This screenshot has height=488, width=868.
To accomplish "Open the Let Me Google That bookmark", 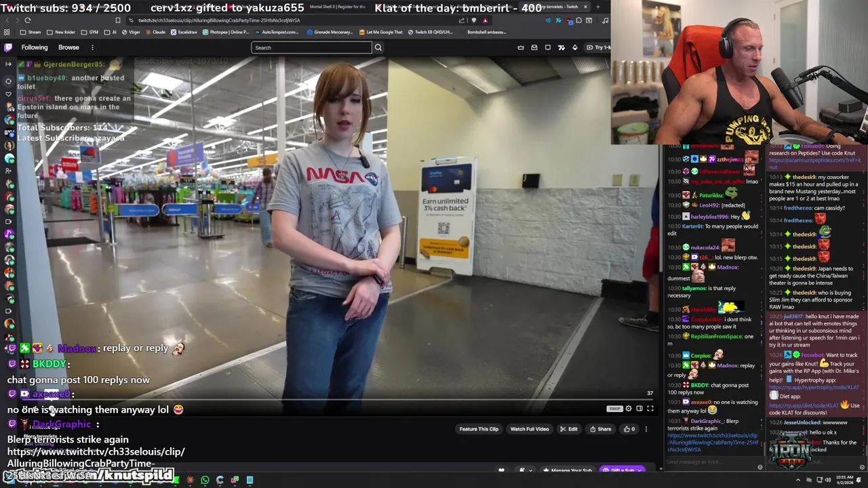I will 380,32.
